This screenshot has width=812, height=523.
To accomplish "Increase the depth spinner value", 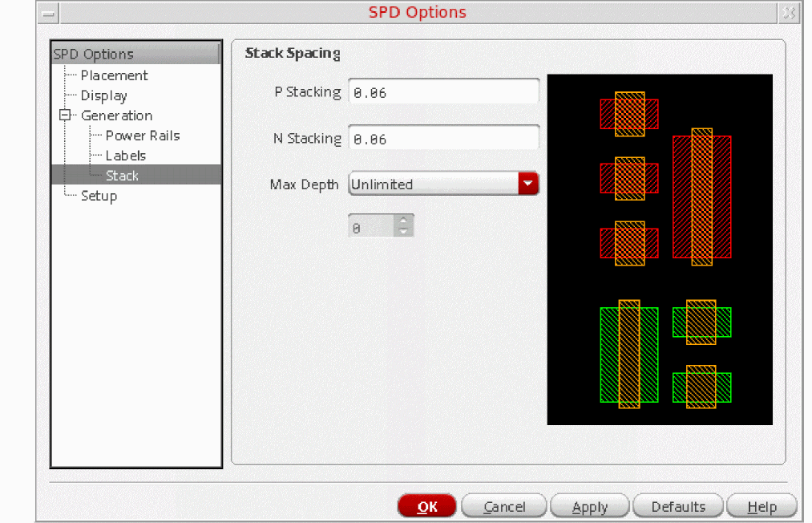I will [x=403, y=221].
